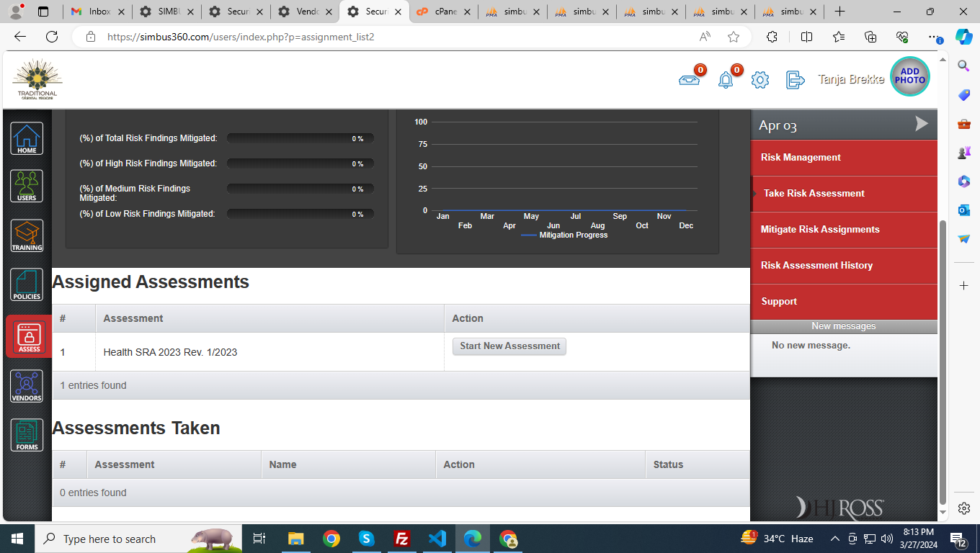Open FileZilla from the Windows taskbar

(402, 539)
